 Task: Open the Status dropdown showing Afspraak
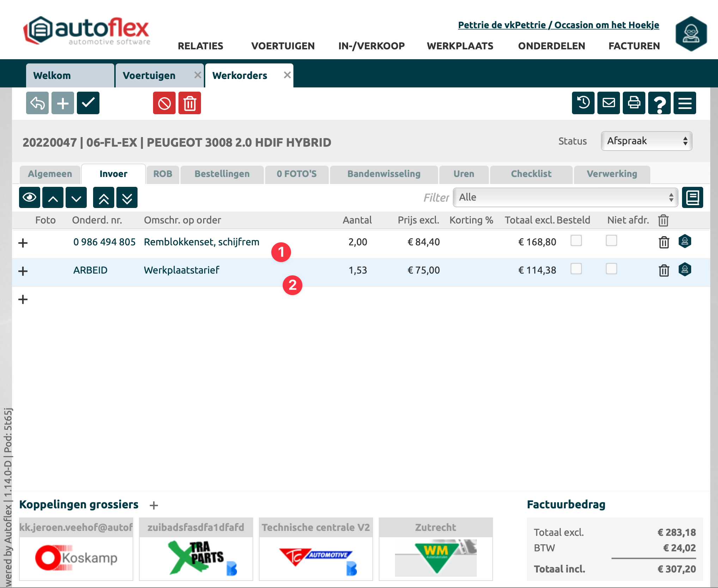click(646, 141)
